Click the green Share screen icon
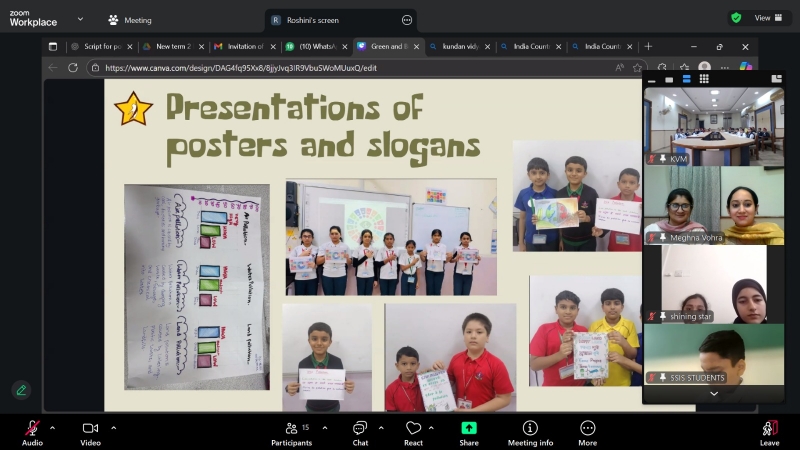The width and height of the screenshot is (800, 450). (x=469, y=428)
